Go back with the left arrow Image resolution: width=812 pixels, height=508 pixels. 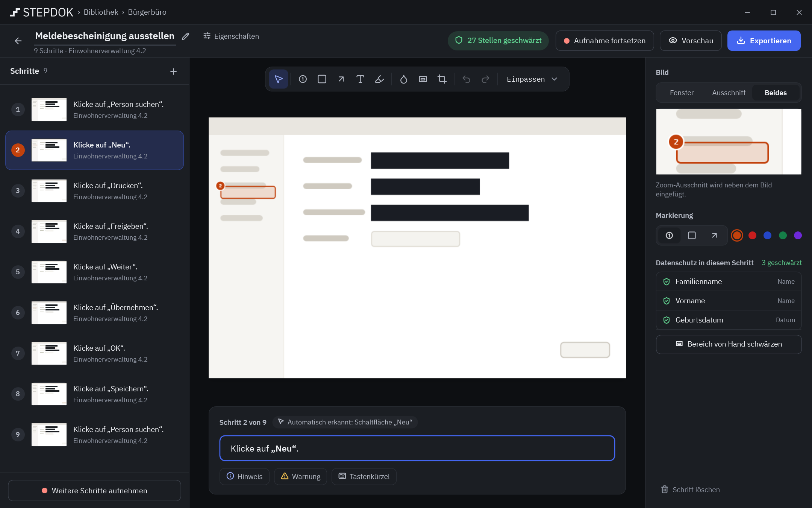click(18, 41)
